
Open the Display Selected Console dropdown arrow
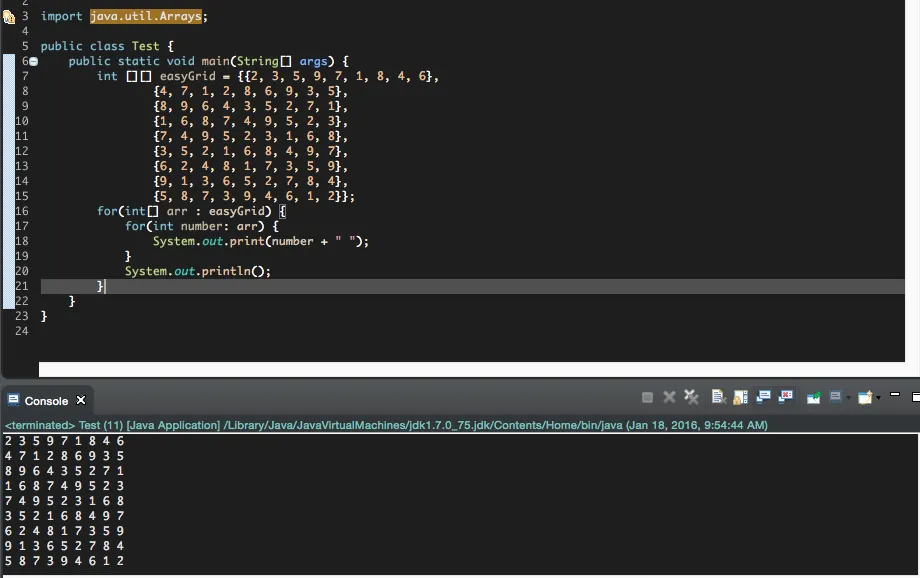tap(848, 398)
